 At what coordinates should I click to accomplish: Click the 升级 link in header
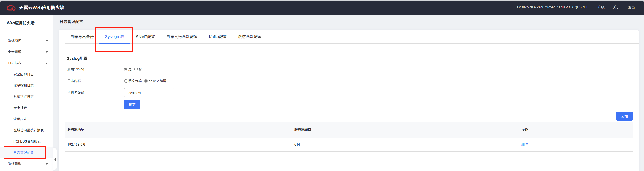pos(601,7)
